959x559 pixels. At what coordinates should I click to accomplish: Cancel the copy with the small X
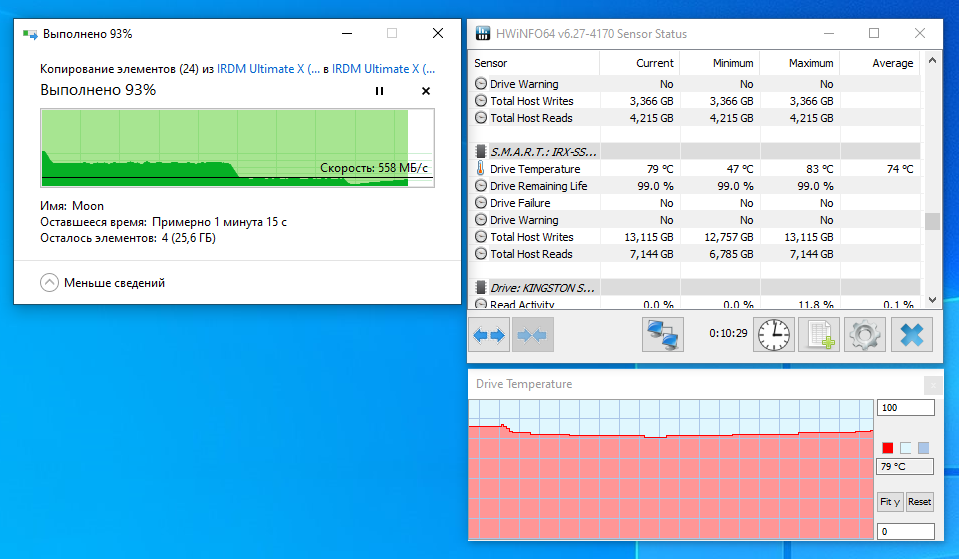tap(426, 91)
